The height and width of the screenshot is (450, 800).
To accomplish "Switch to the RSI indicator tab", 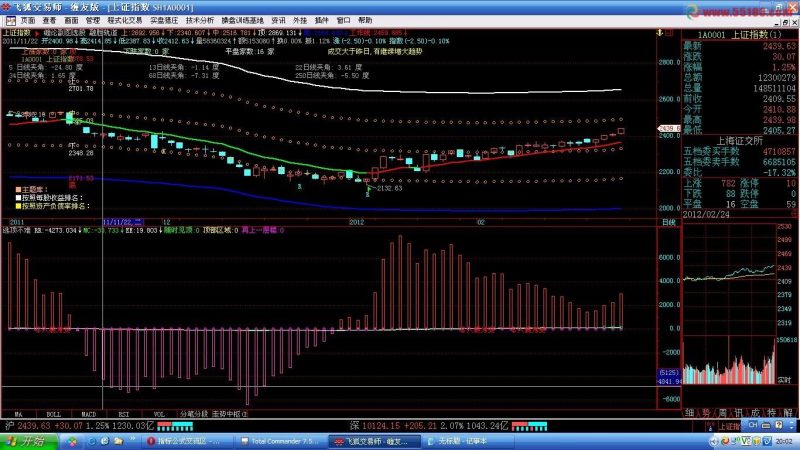I will (124, 414).
